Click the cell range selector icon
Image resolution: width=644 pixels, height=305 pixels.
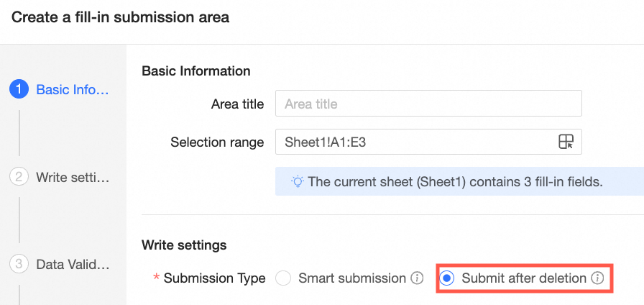(566, 142)
